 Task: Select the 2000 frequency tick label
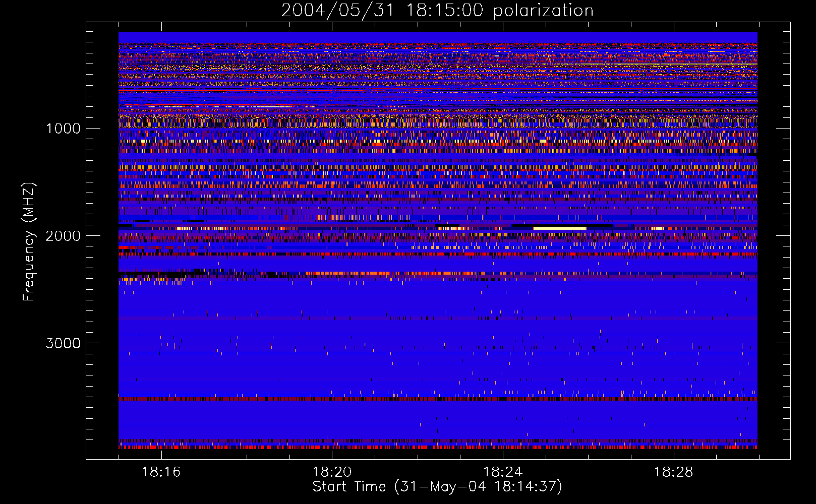coord(63,236)
